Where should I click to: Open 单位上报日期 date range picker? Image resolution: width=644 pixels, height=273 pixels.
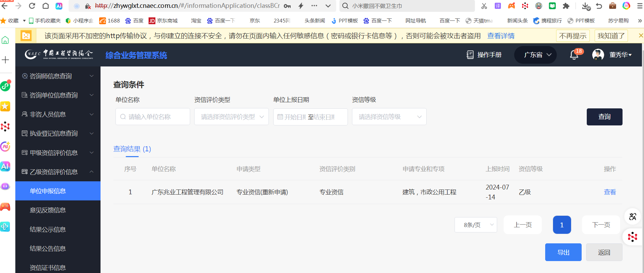(x=310, y=117)
